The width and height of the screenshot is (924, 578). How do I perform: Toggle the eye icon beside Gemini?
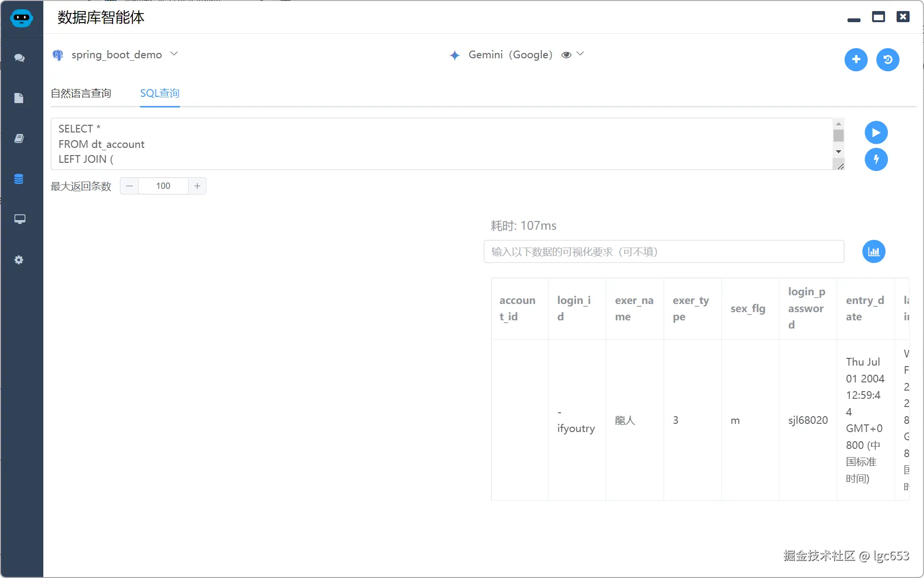click(x=566, y=55)
